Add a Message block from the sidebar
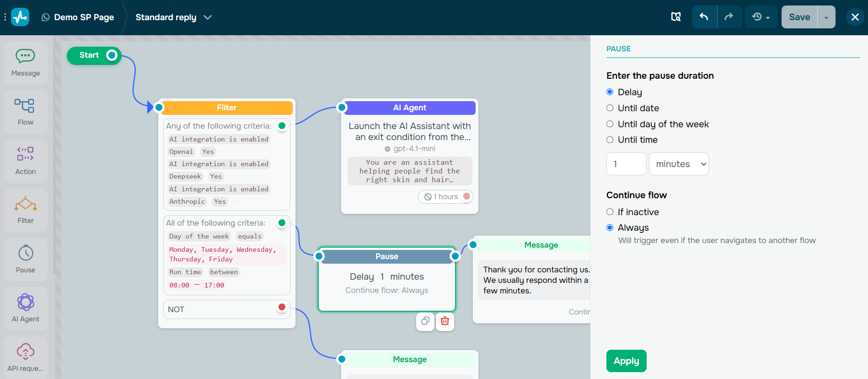868x379 pixels. 26,63
